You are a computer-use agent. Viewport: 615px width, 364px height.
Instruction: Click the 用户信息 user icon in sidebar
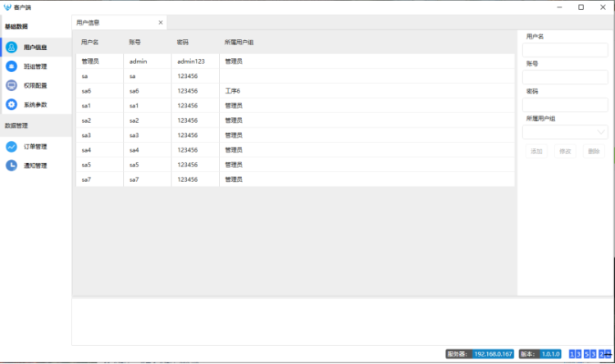pos(11,48)
